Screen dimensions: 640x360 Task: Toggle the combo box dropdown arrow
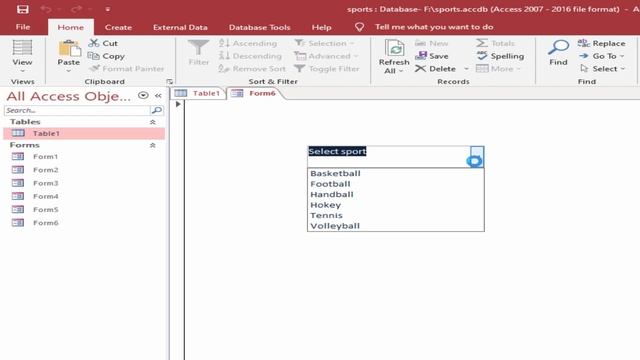click(477, 157)
